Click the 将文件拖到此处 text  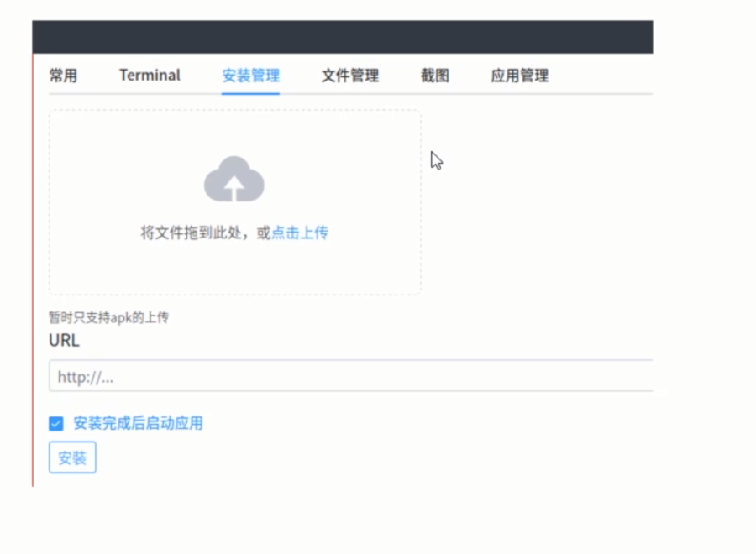[x=191, y=233]
